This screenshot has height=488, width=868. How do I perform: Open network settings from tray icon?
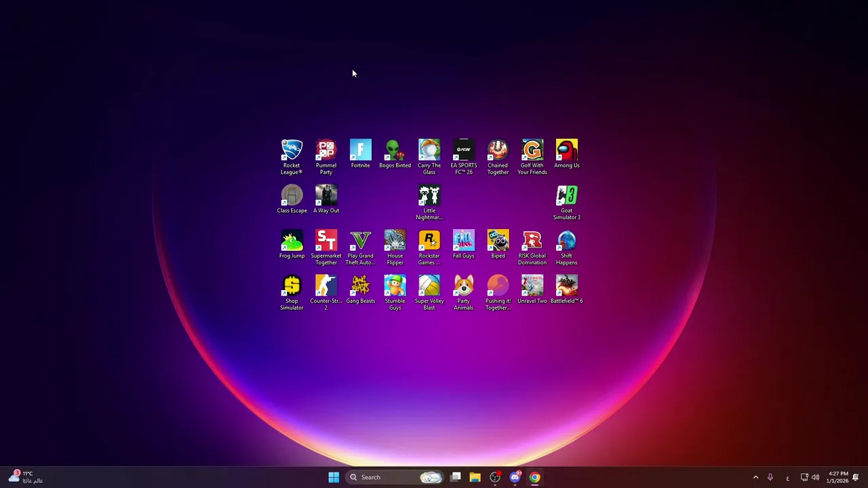pos(804,477)
